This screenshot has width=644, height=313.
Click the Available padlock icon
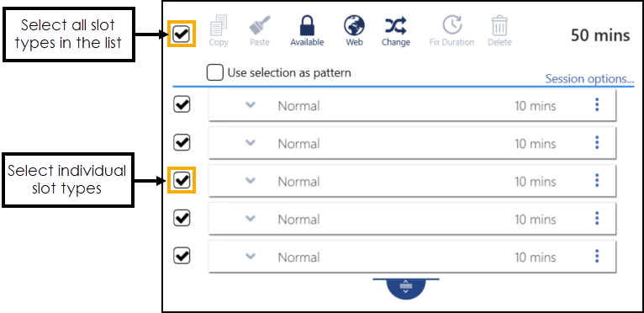pos(307,25)
